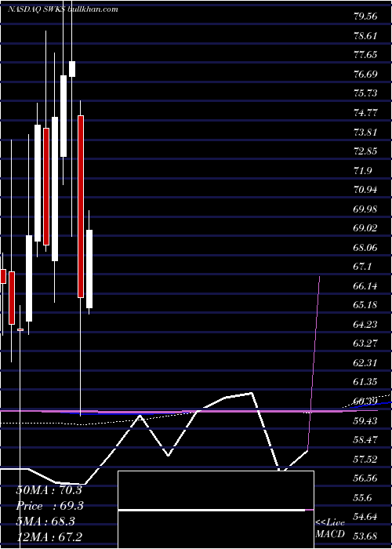392x549 pixels.
Task: Click the 53.68 price axis value
Action: click(x=365, y=536)
